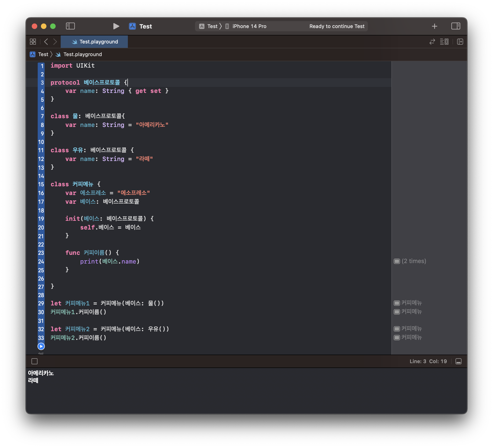Run the playground with the play button
Image resolution: width=493 pixels, height=448 pixels.
[116, 26]
